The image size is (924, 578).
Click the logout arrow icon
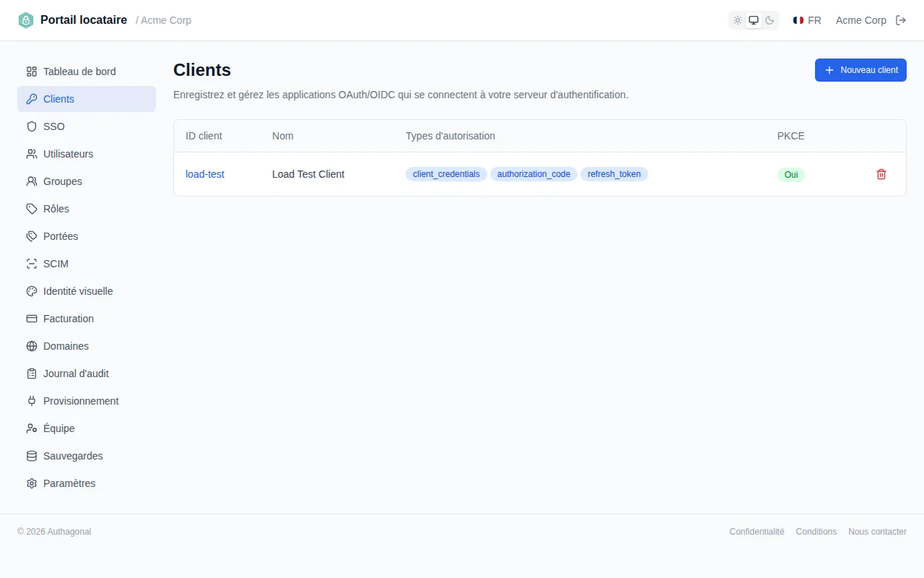(x=901, y=20)
